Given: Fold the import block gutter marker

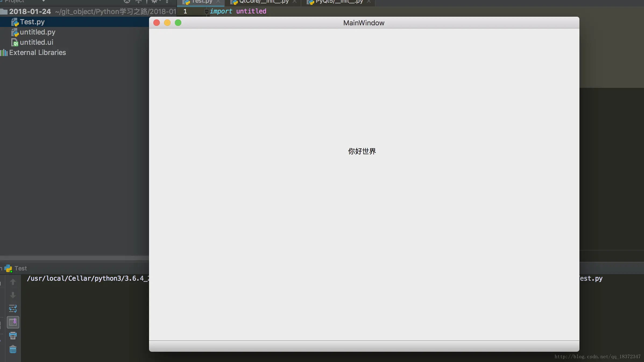Looking at the screenshot, I should [206, 11].
